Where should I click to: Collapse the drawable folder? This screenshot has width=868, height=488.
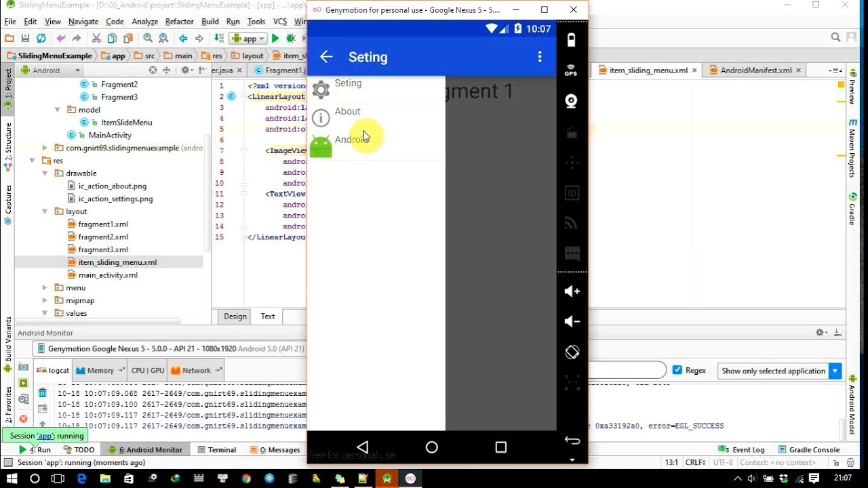(45, 174)
